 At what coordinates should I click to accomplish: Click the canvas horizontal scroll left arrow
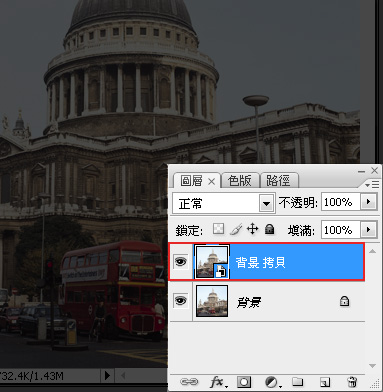click(x=123, y=376)
